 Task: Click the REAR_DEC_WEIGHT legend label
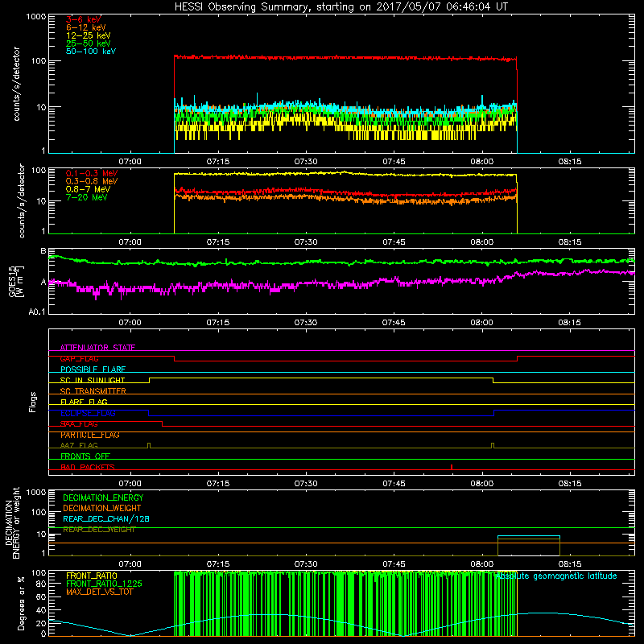[x=99, y=530]
